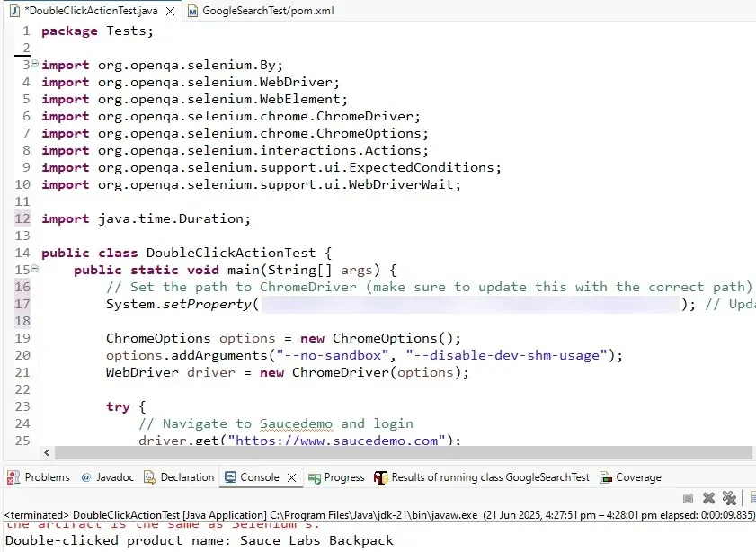Click the import ExpectedConditions line
The image size is (756, 552).
pyautogui.click(x=271, y=167)
